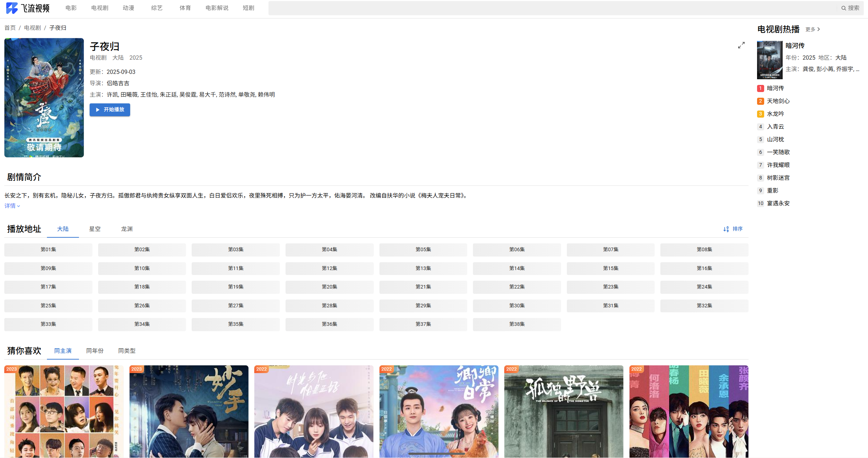Viewport: 868px width, 458px height.
Task: Switch to the 龙渊 playback source tab
Action: point(127,229)
